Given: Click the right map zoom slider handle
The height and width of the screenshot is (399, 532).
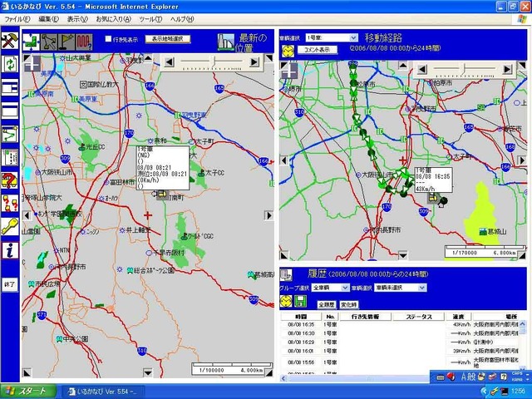Looking at the screenshot, I should tap(465, 69).
